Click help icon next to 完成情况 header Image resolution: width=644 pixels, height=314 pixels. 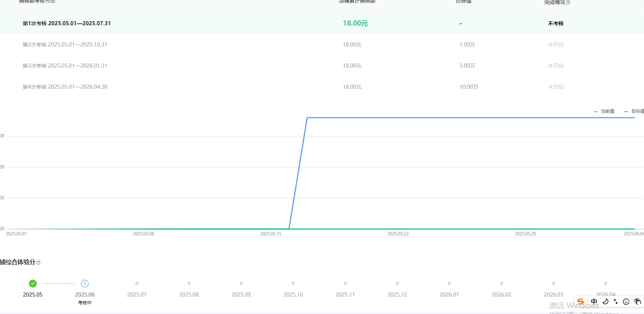tap(568, 3)
